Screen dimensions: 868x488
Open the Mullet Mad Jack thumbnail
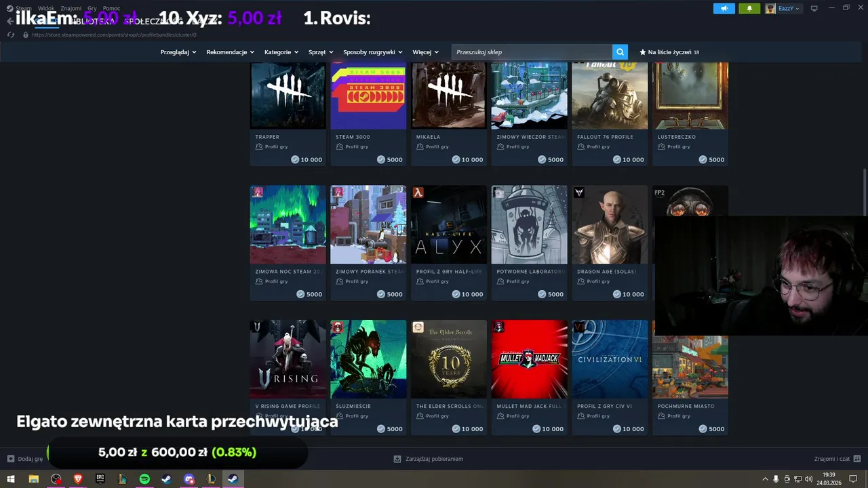[529, 359]
